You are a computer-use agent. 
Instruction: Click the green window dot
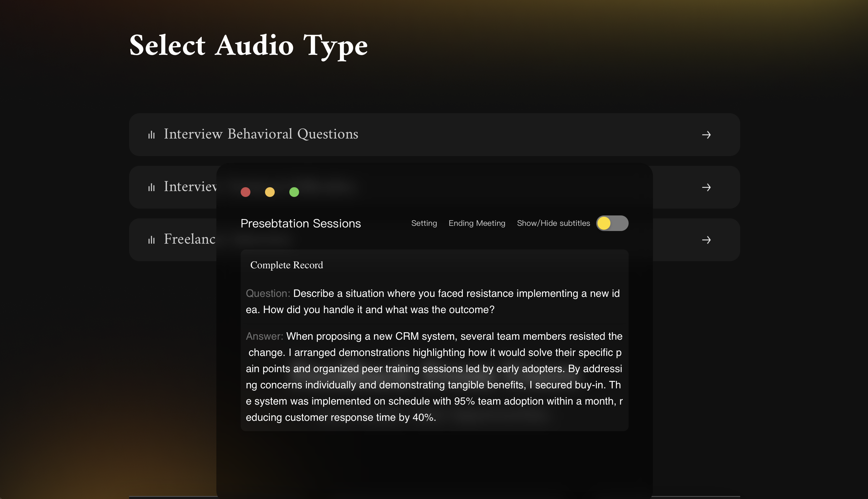[294, 192]
